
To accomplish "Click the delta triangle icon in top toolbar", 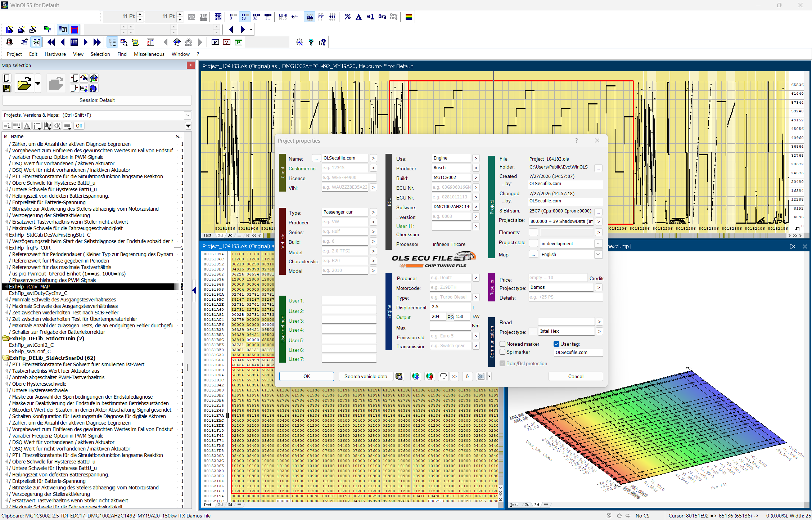I will coord(358,17).
